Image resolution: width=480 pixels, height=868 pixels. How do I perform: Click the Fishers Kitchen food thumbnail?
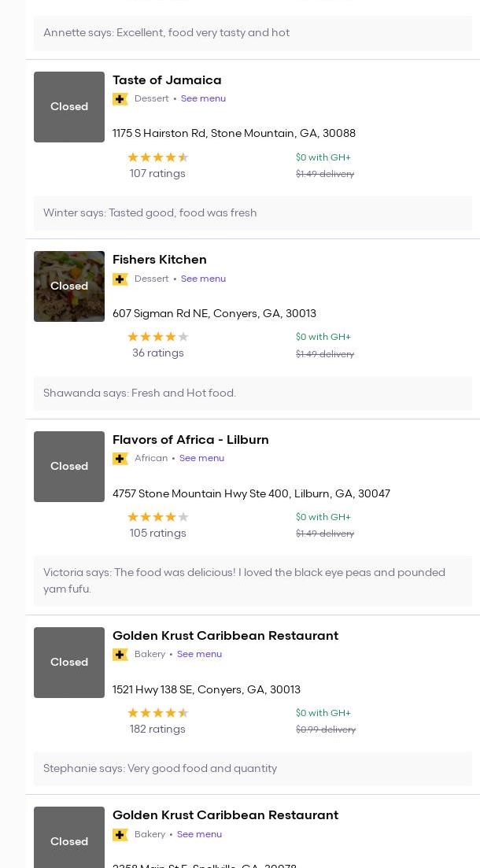[69, 286]
